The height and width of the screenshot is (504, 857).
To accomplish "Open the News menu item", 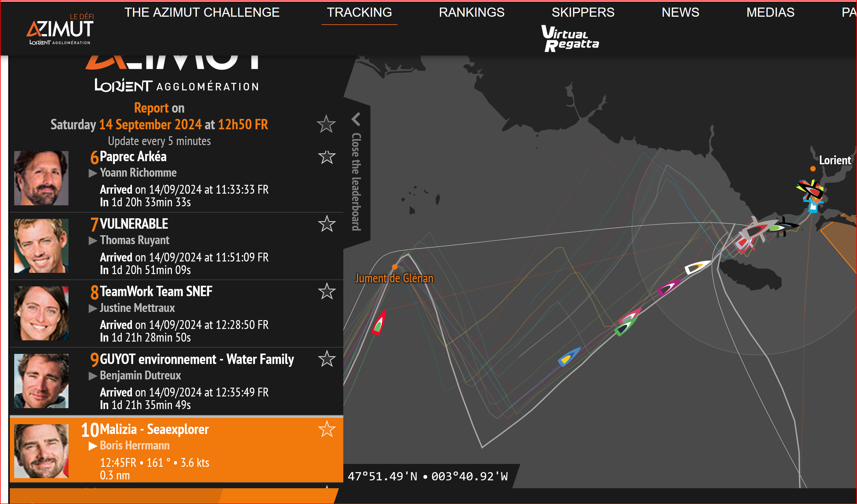I will coord(681,13).
